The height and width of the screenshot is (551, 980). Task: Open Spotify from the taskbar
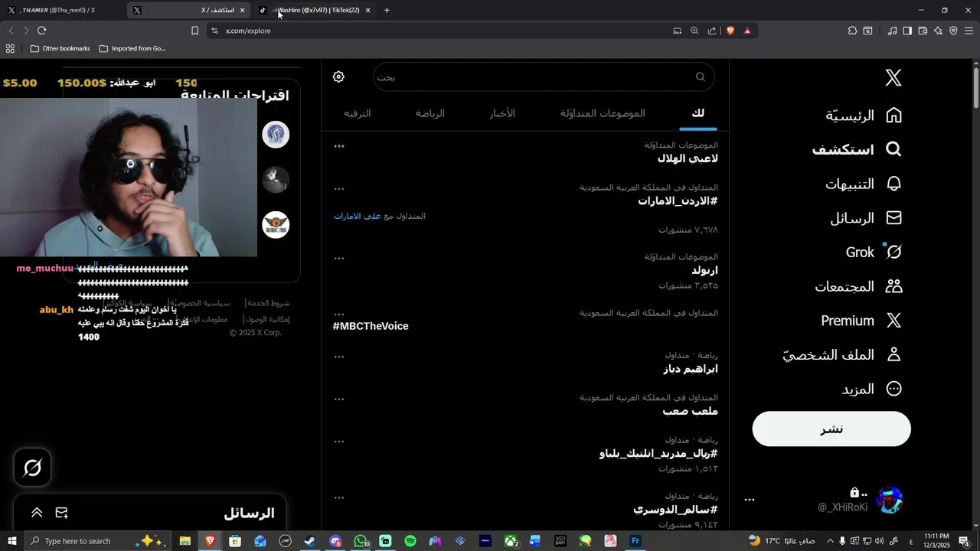pyautogui.click(x=410, y=541)
